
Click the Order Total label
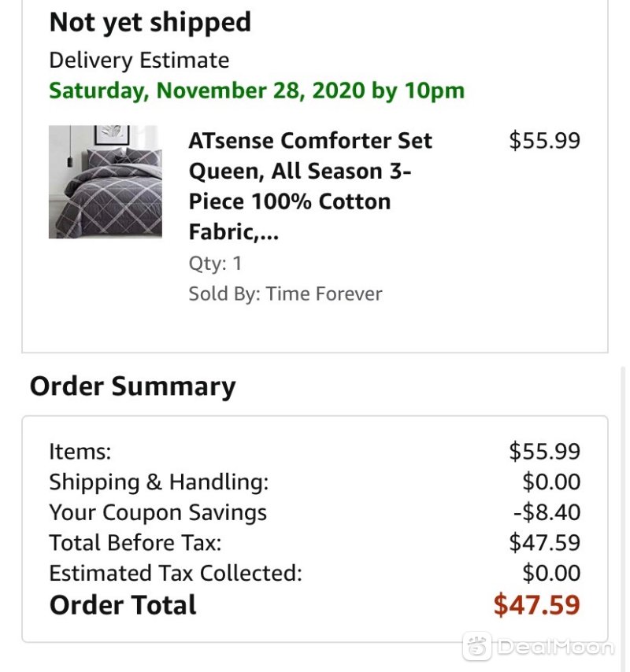click(123, 604)
